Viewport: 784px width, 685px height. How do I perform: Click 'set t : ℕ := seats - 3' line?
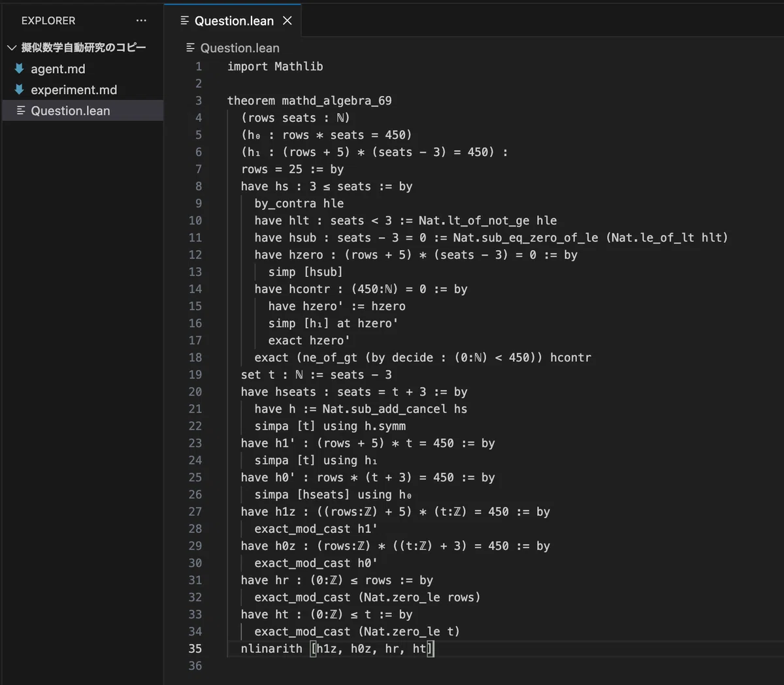(x=316, y=375)
